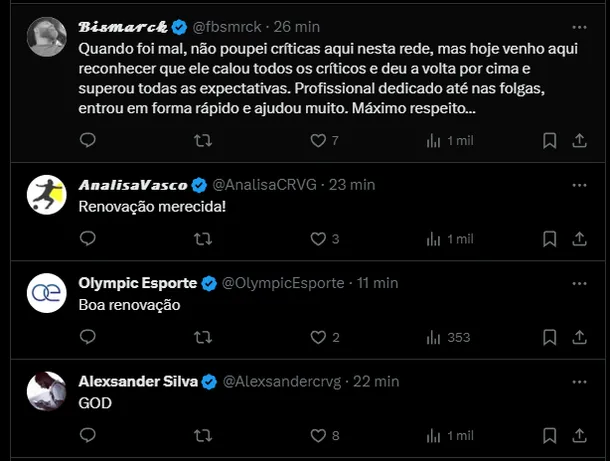Image resolution: width=610 pixels, height=461 pixels.
Task: Bookmark the Olympic Esporte tweet
Action: (549, 337)
